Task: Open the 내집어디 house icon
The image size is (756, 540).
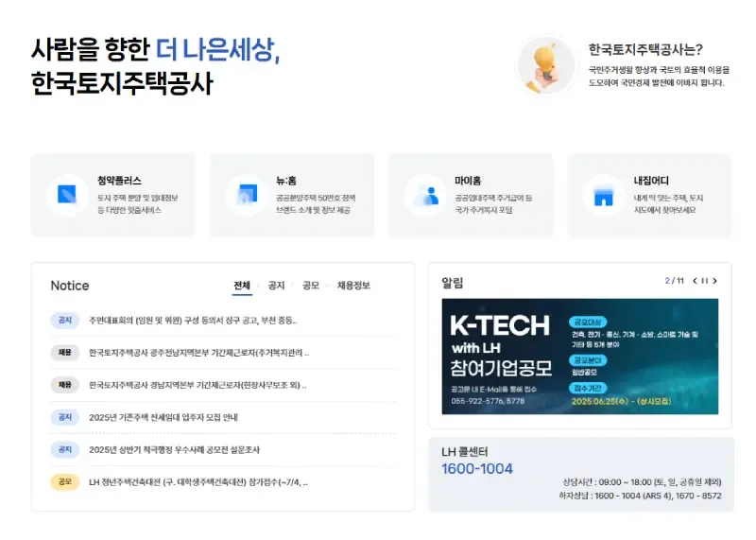Action: (x=604, y=195)
